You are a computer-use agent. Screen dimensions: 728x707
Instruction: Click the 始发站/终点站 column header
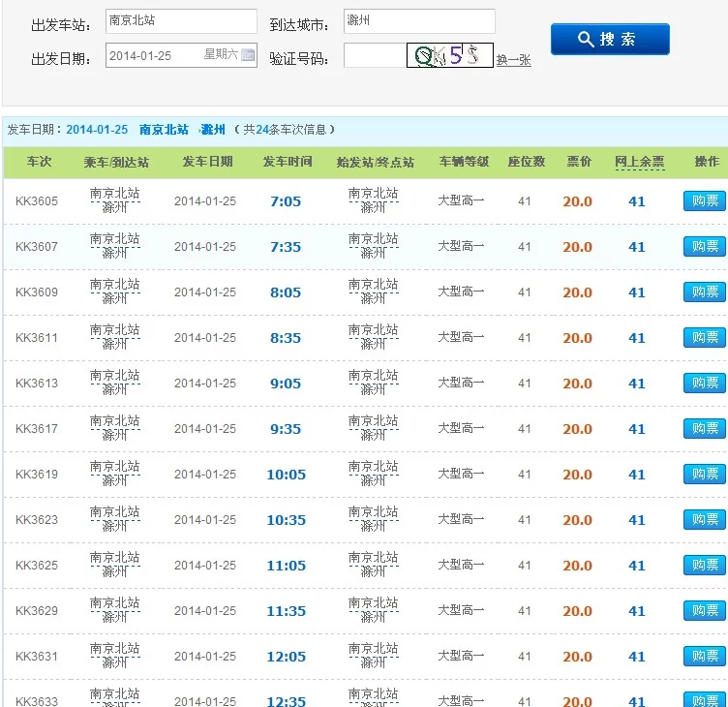[x=376, y=162]
